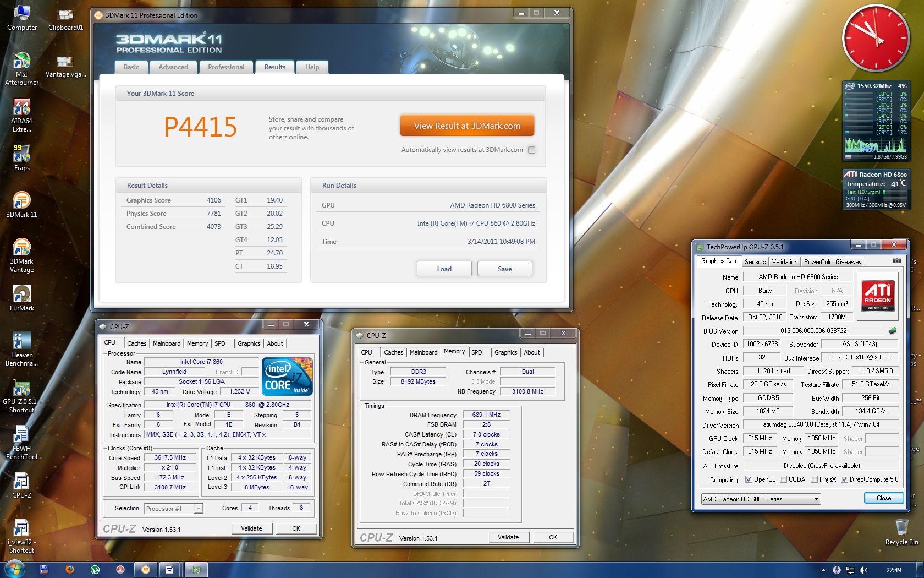Open PowerColor Giveaway tab in GPU-Z

833,262
